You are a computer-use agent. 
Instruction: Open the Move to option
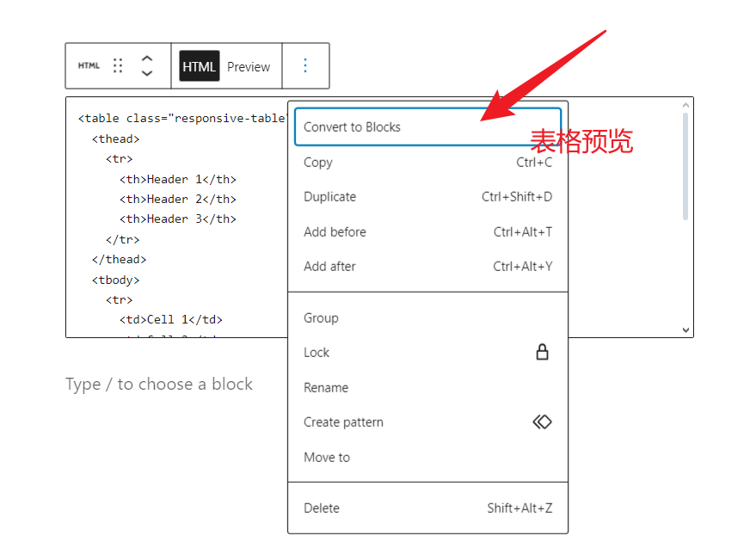[x=326, y=457]
